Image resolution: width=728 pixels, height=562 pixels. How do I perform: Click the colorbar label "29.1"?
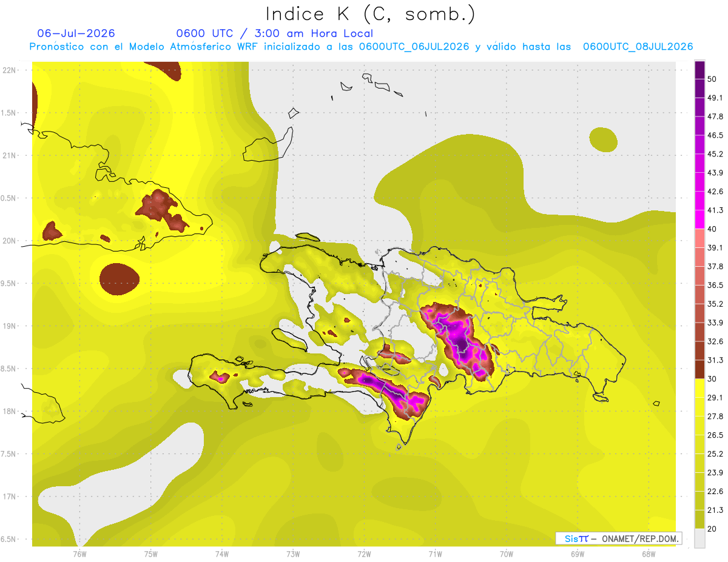pos(715,397)
